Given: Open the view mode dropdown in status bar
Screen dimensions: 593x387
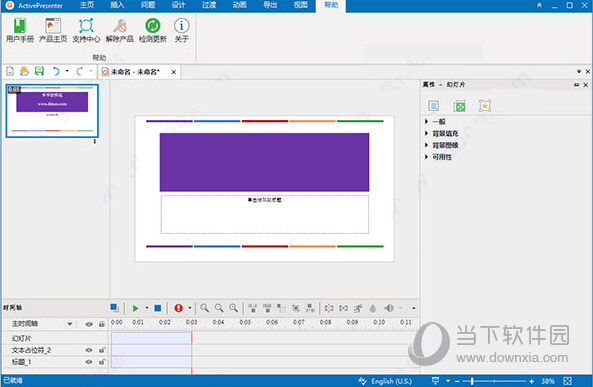Looking at the screenshot, I should (448, 381).
